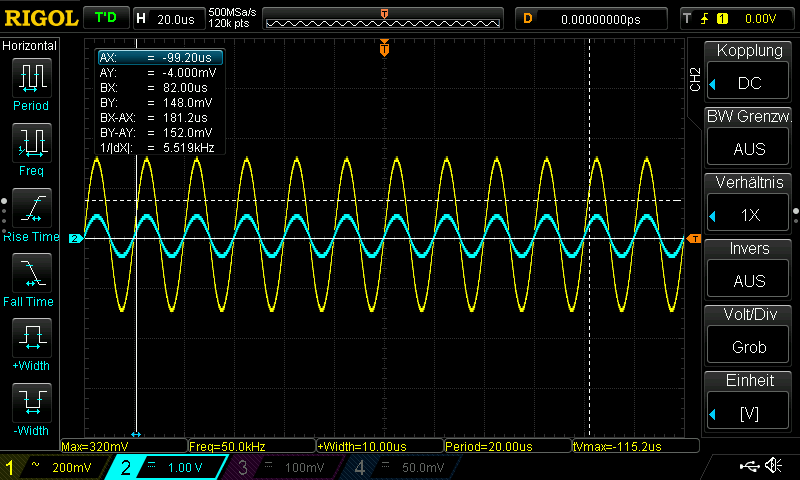The height and width of the screenshot is (480, 800).
Task: Click the tVmax=-115.2us measurement
Action: pos(636,446)
